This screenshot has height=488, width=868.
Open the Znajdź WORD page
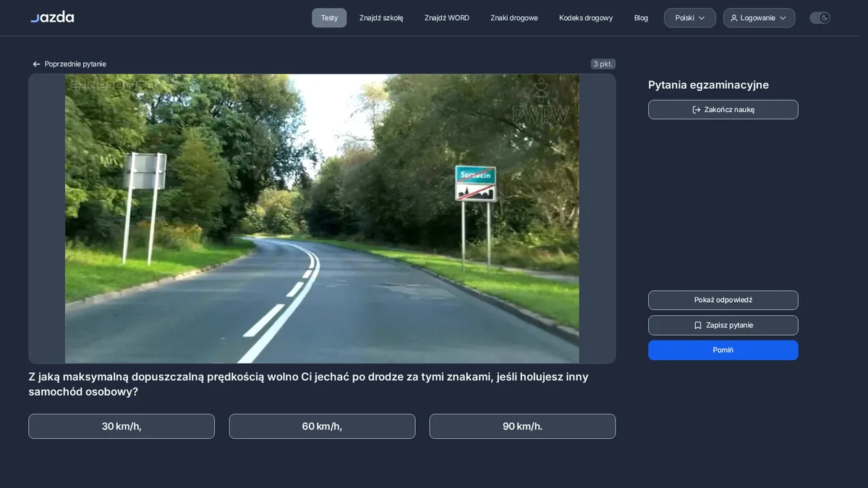(x=447, y=18)
